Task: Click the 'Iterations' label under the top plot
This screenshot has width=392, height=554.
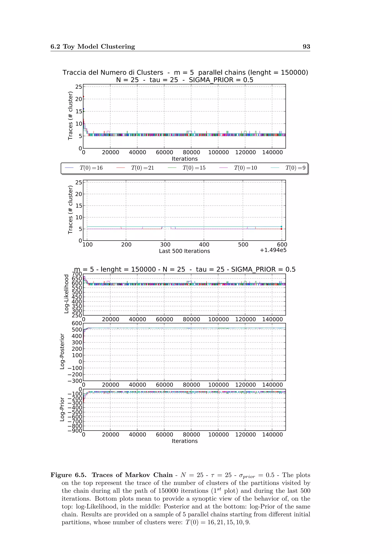Action: (185, 159)
